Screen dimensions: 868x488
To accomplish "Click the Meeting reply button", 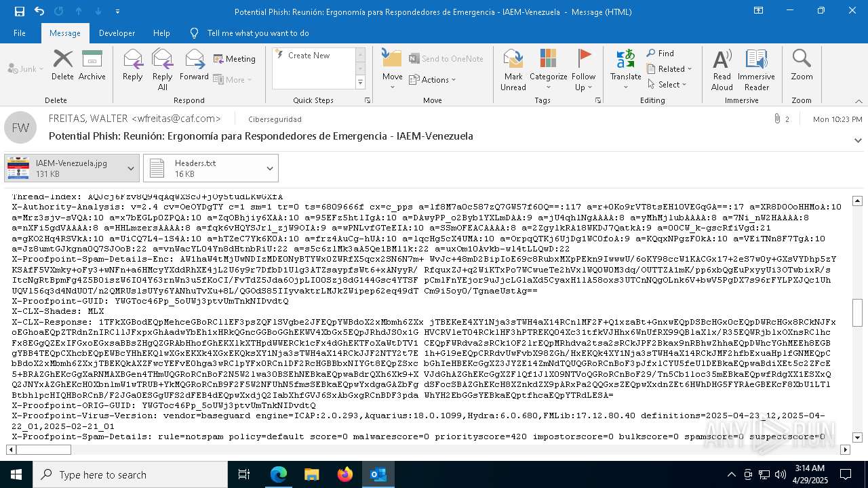I will coord(235,59).
